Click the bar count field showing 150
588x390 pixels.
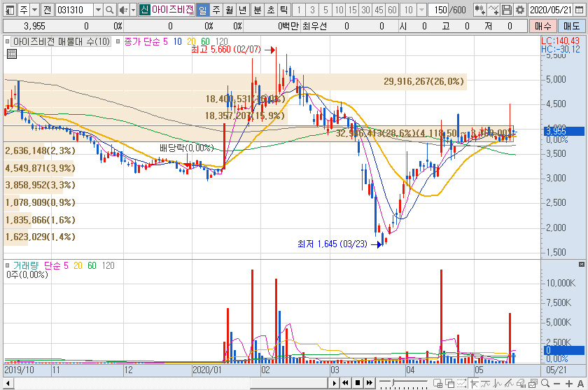pyautogui.click(x=439, y=10)
